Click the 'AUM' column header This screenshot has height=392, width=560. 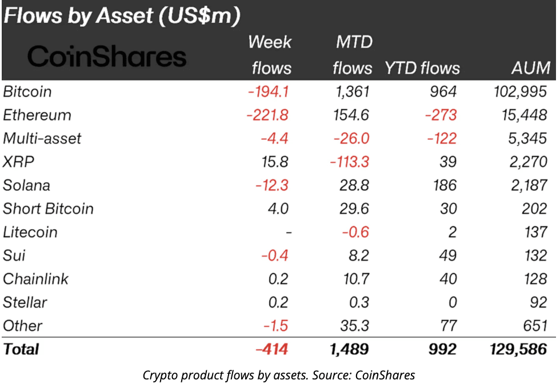(530, 69)
